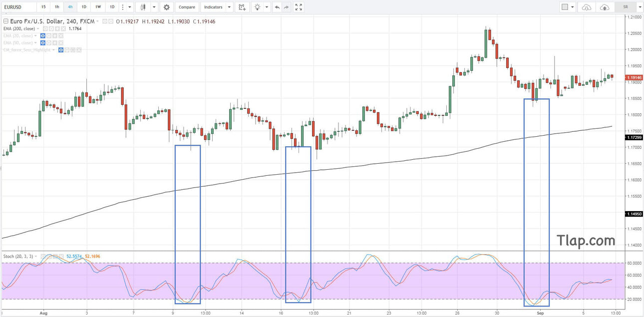Undo the last chart action
The width and height of the screenshot is (644, 317).
pyautogui.click(x=277, y=7)
